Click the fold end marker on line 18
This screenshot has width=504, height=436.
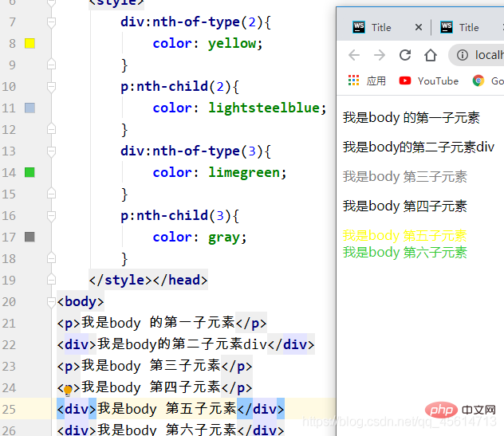click(51, 258)
